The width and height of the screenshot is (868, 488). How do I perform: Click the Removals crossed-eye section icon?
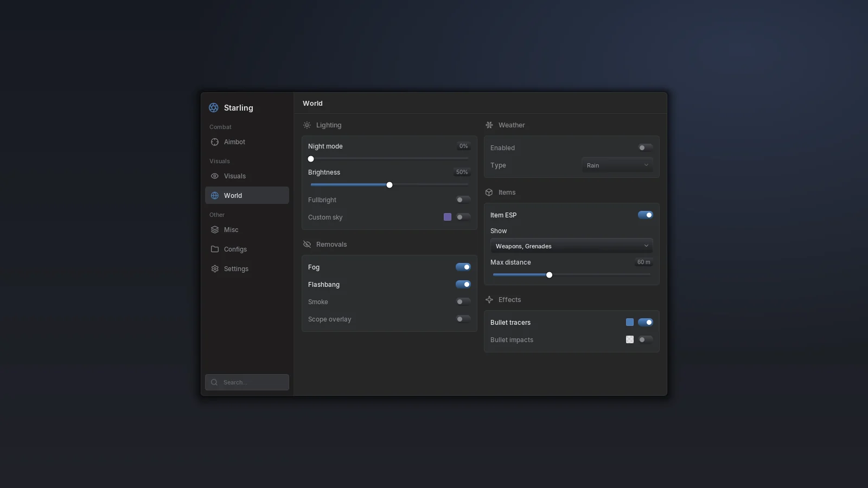tap(307, 245)
